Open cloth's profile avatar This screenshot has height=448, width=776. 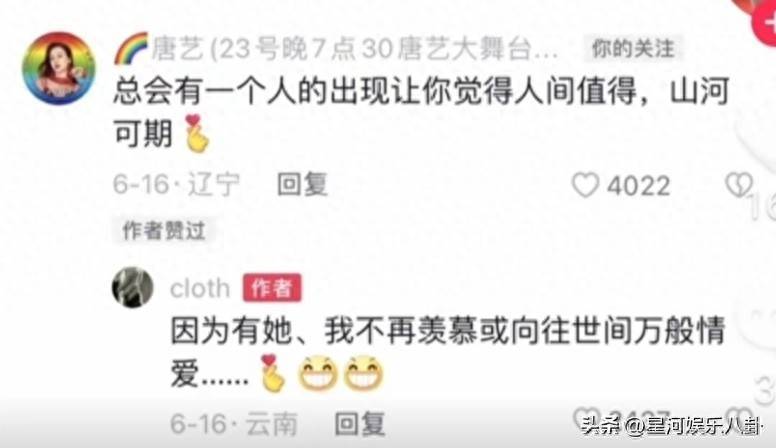click(133, 288)
